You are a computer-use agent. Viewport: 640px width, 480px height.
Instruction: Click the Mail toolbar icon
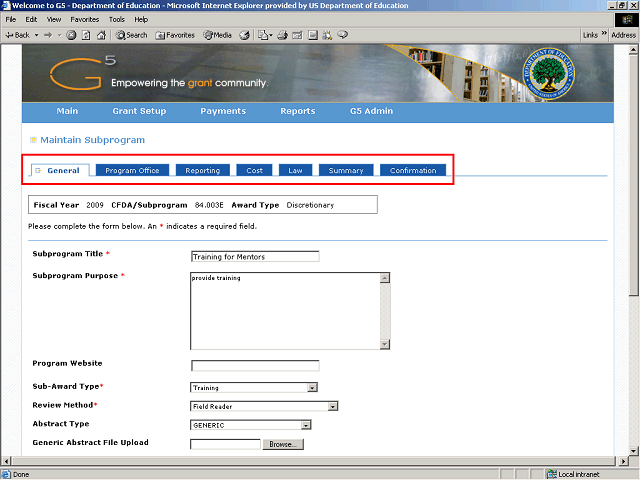click(x=265, y=35)
